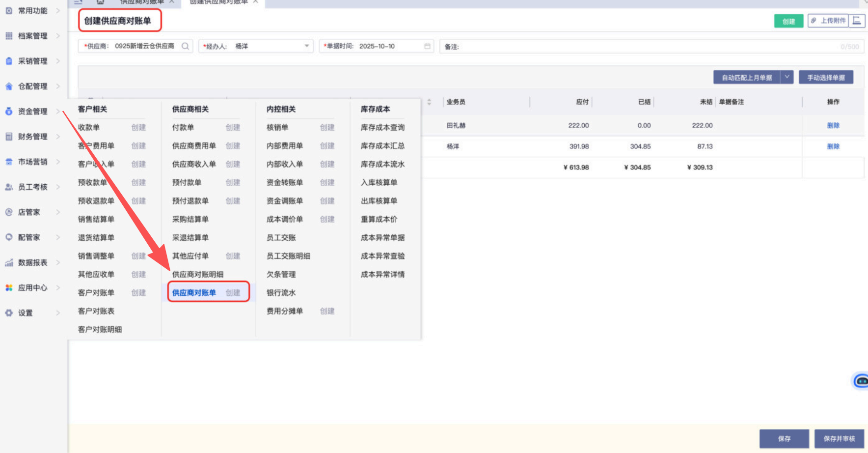Click the 设置 gear icon in sidebar
The image size is (868, 453).
click(9, 313)
